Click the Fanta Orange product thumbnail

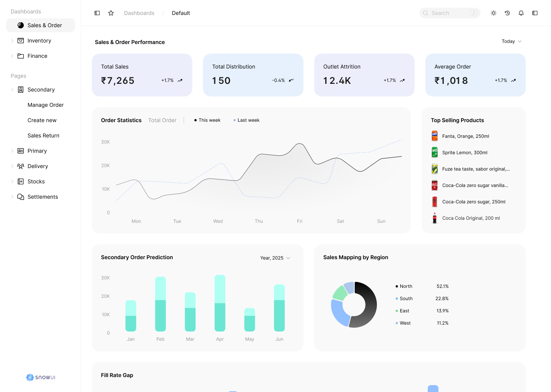(x=435, y=136)
